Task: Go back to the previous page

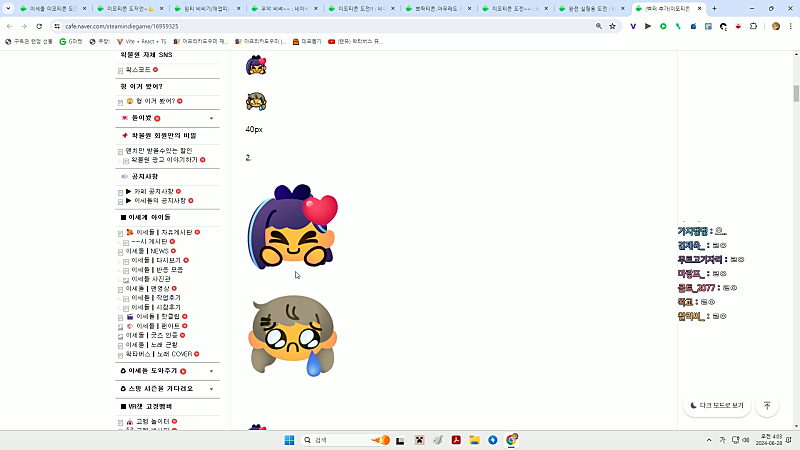Action: point(9,26)
